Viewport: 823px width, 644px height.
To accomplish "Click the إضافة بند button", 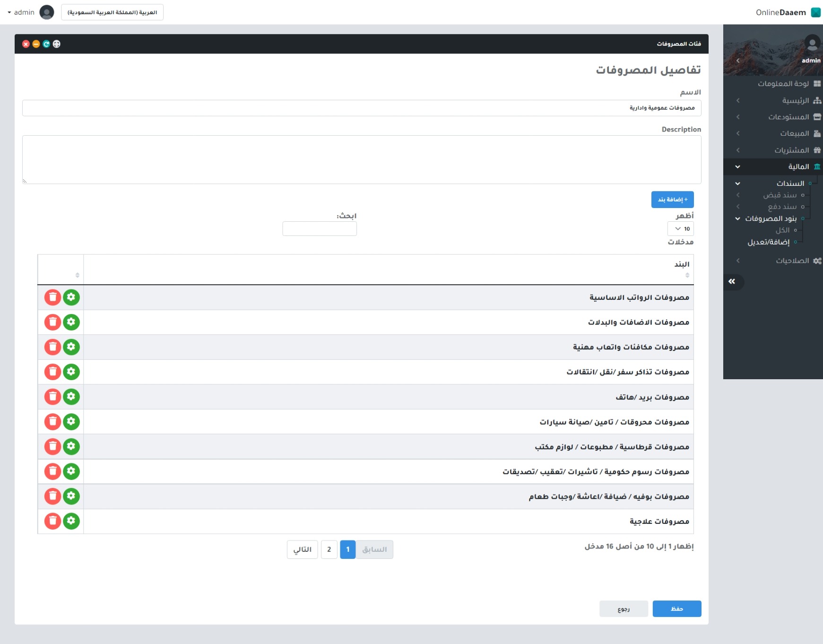I will (x=672, y=200).
